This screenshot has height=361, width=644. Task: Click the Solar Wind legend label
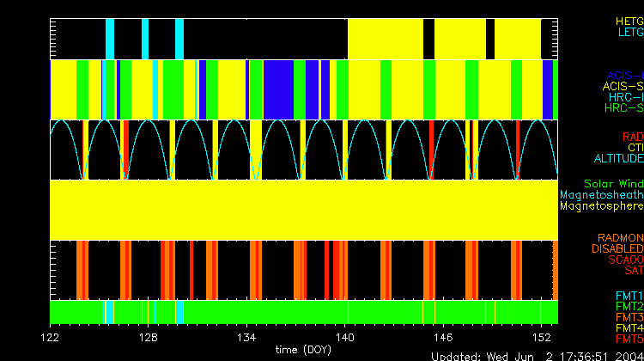coord(613,184)
